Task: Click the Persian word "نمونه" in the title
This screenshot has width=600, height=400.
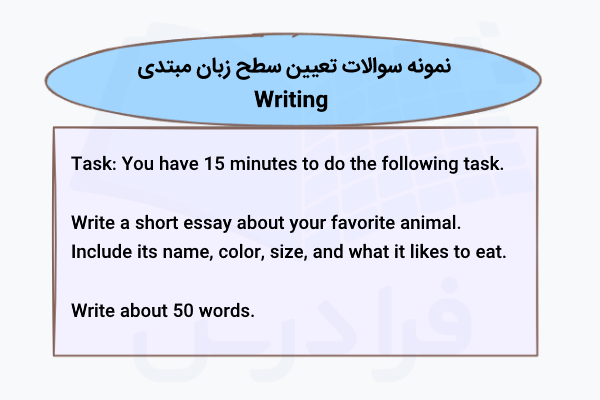Action: [427, 70]
